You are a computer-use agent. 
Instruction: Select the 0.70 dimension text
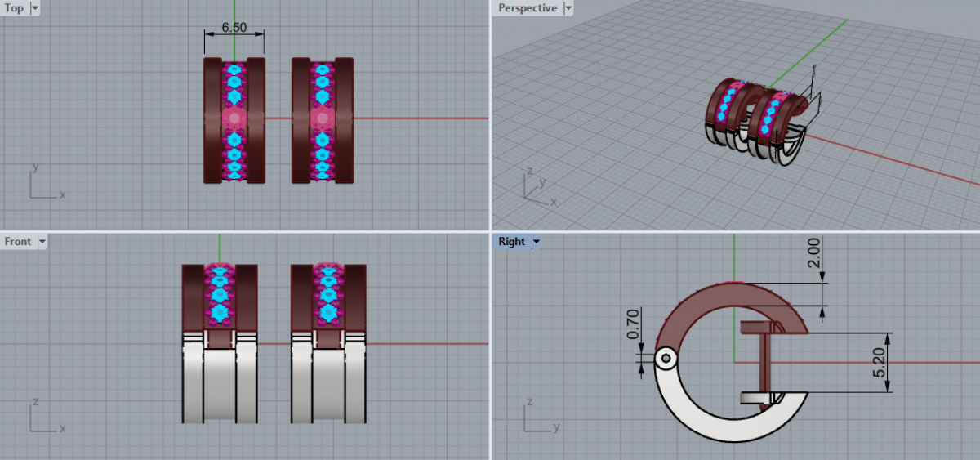(x=633, y=324)
